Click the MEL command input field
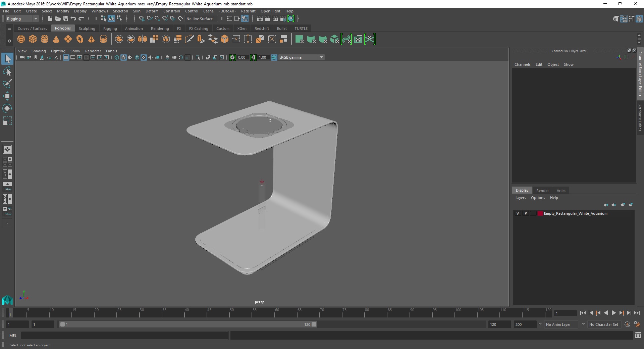The height and width of the screenshot is (349, 644). tap(125, 336)
